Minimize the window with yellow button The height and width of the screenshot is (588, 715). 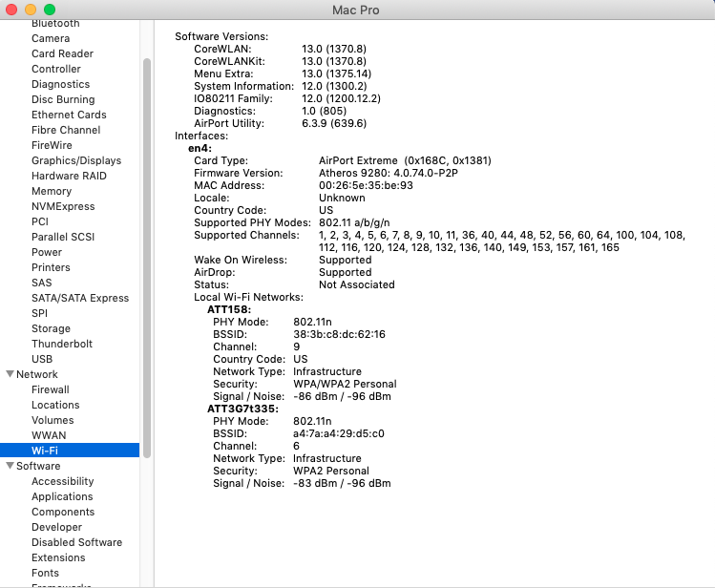click(31, 10)
